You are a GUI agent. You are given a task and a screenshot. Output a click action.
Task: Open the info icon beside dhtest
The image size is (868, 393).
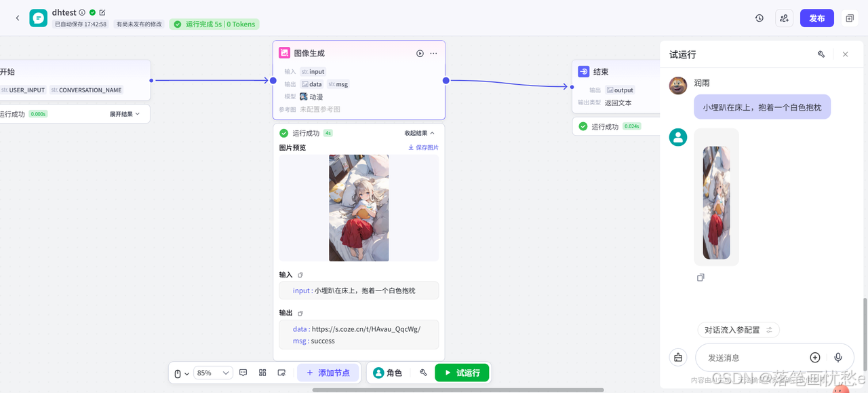pyautogui.click(x=82, y=12)
